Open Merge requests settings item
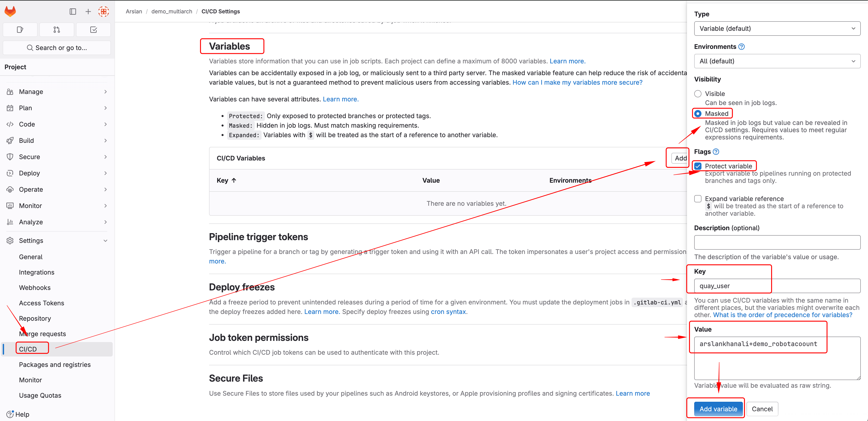Viewport: 868px width, 421px height. click(43, 334)
